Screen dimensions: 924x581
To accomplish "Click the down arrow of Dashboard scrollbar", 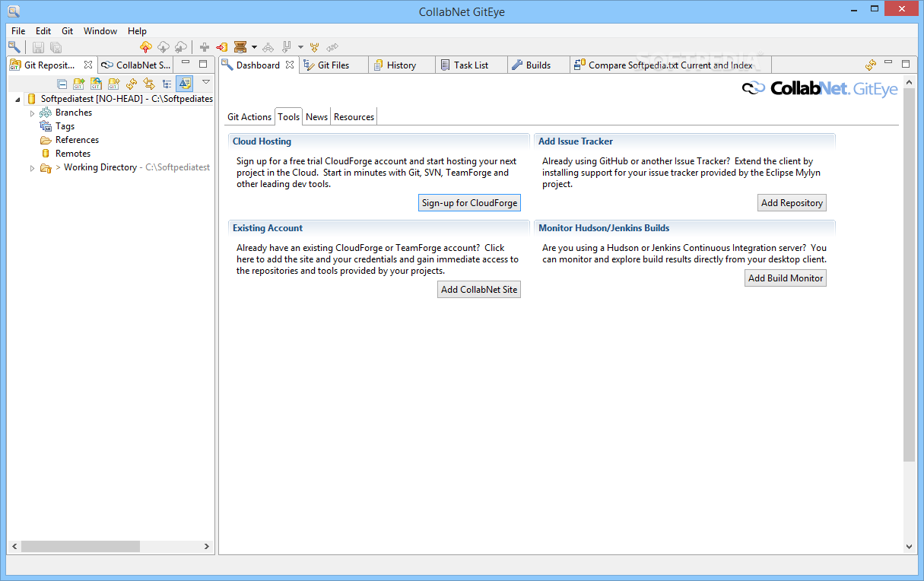I will pyautogui.click(x=909, y=546).
